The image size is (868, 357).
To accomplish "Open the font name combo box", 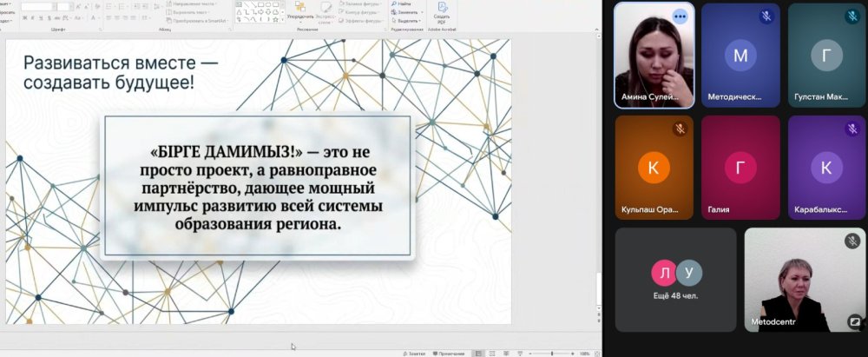I will (x=38, y=7).
